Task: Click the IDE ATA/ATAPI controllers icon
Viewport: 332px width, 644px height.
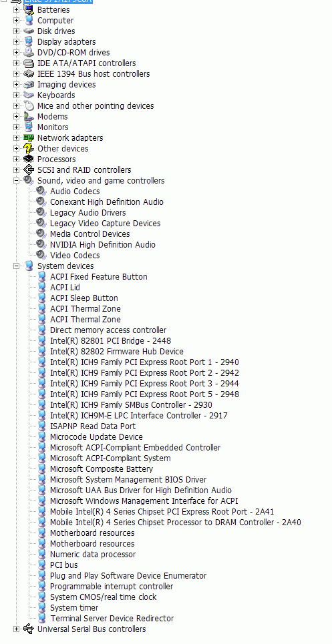Action: [x=28, y=63]
